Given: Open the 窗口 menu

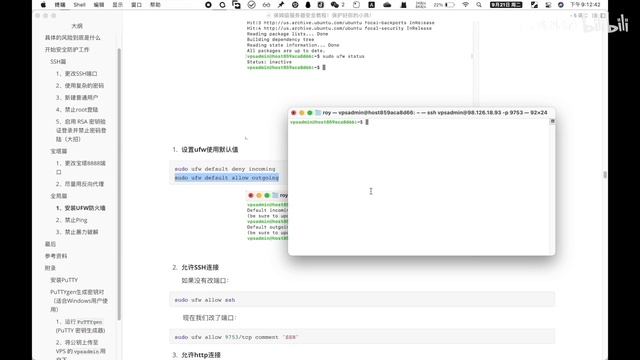Looking at the screenshot, I should [x=136, y=5].
